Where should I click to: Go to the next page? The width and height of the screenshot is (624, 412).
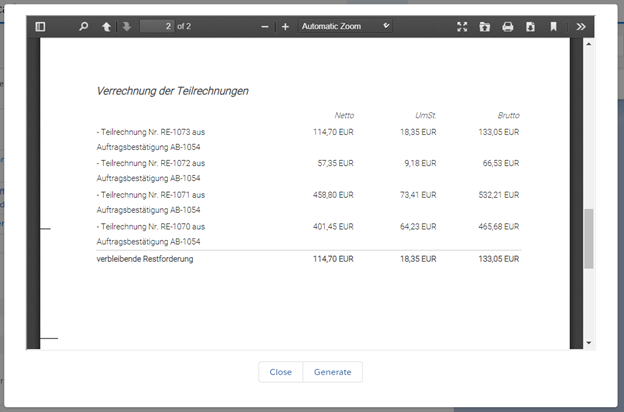127,26
